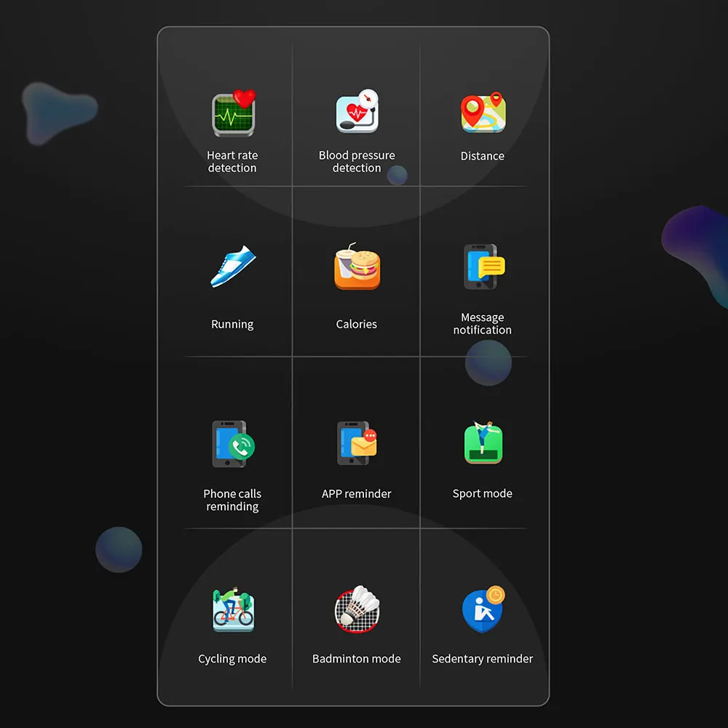Select the Distance map pin icon

483,112
